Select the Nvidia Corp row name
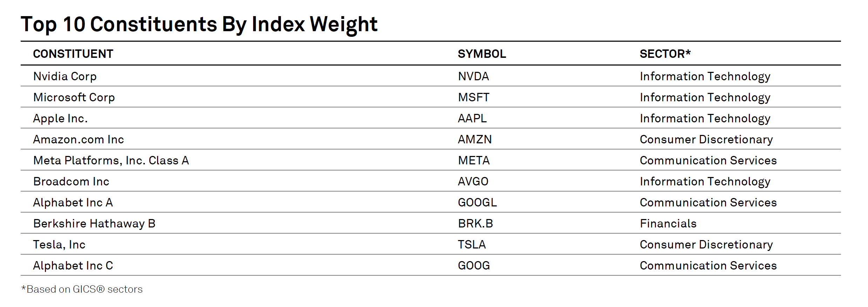The width and height of the screenshot is (868, 307). pos(65,76)
